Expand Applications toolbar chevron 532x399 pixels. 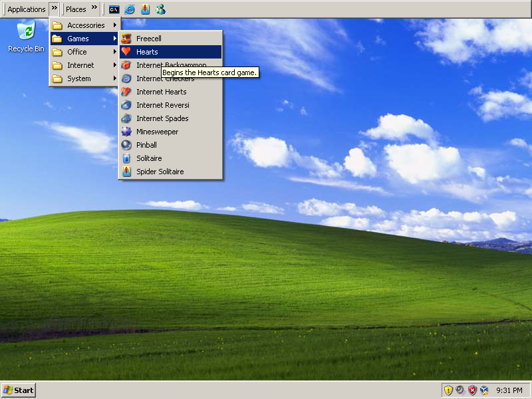click(55, 8)
